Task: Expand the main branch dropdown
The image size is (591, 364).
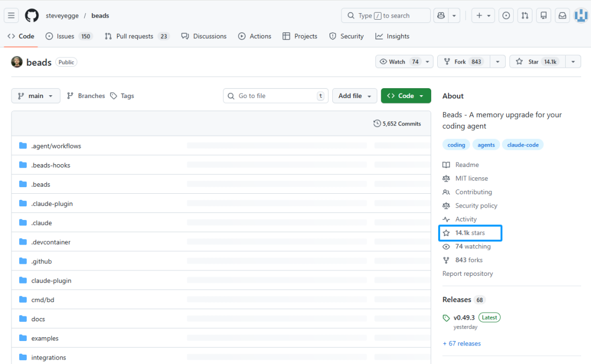Action: [x=36, y=96]
